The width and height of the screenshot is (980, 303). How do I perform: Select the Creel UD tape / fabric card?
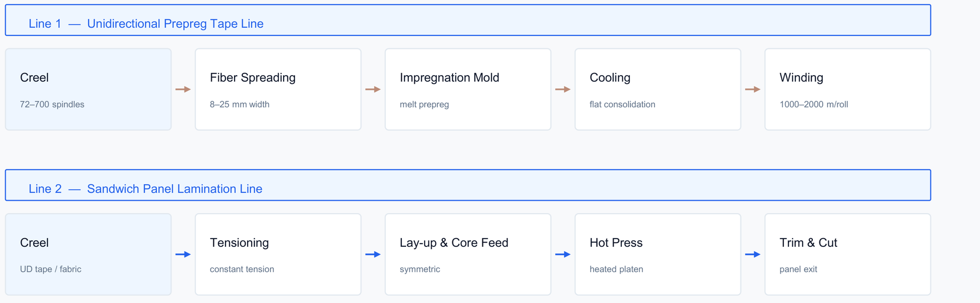(x=88, y=254)
